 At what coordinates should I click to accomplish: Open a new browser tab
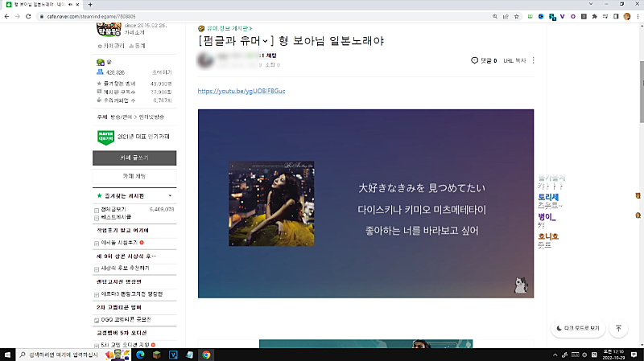pos(90,5)
